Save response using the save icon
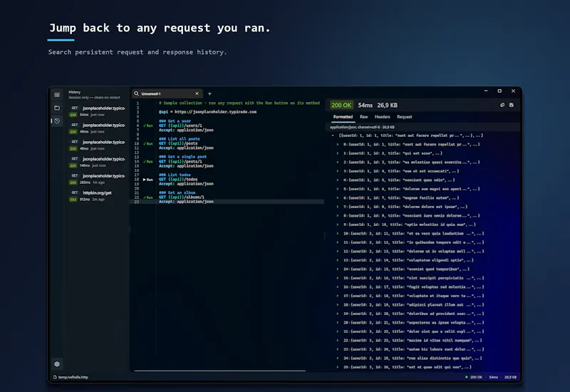Screen dimensions: 570x392 coord(512,105)
